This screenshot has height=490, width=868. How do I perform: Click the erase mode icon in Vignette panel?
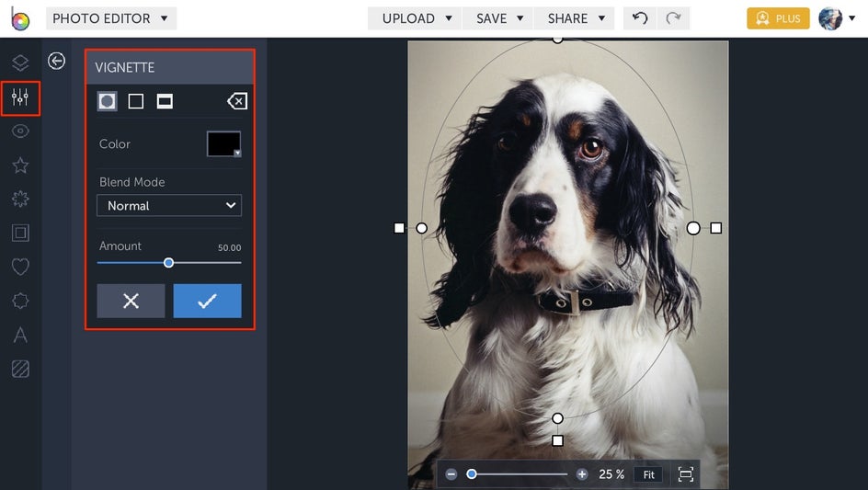pos(237,101)
